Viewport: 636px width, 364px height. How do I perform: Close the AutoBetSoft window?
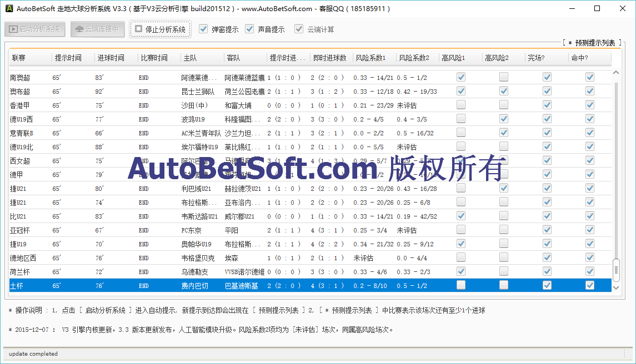[x=623, y=8]
